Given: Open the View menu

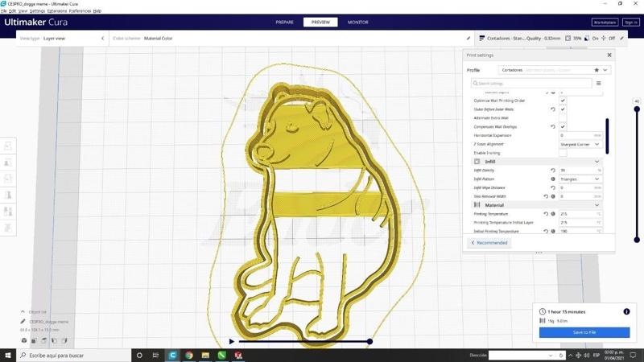Looking at the screenshot, I should (23, 11).
